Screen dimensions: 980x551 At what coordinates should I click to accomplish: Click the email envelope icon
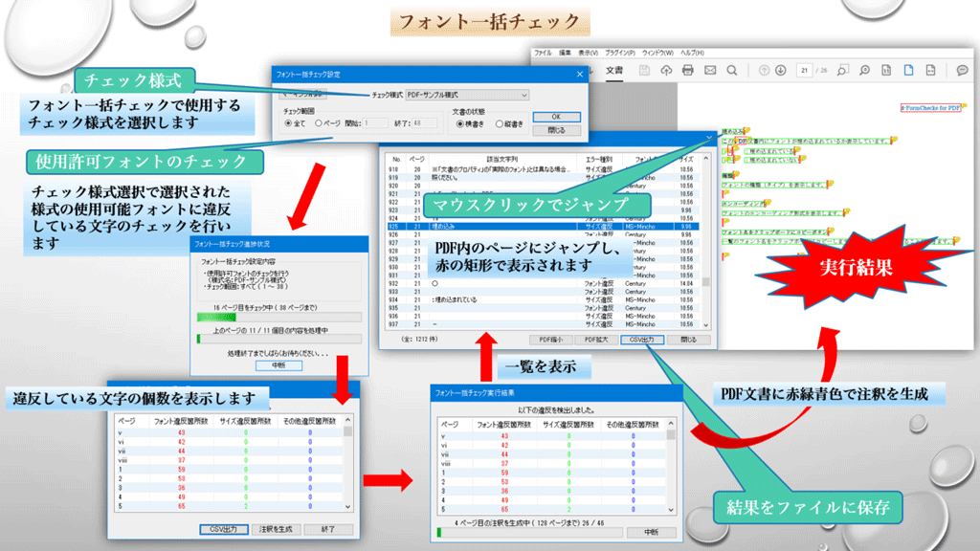point(709,71)
